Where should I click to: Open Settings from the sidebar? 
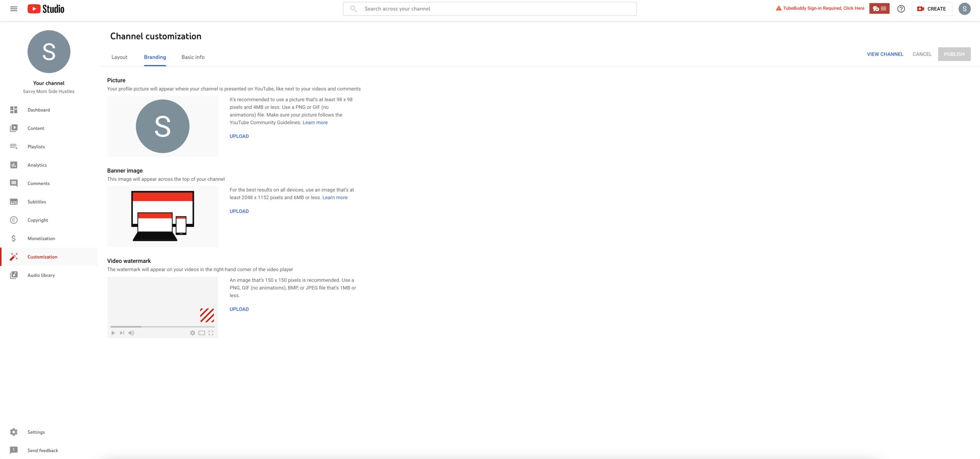pos(36,432)
